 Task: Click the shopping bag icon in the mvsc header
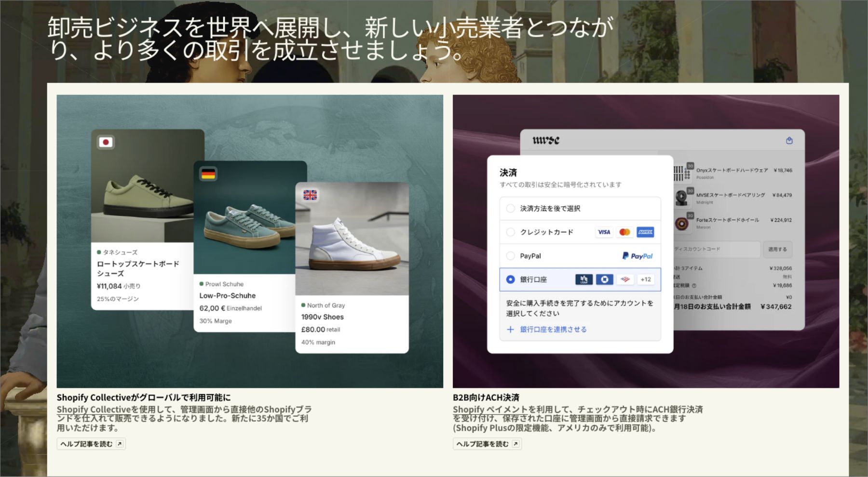(789, 141)
